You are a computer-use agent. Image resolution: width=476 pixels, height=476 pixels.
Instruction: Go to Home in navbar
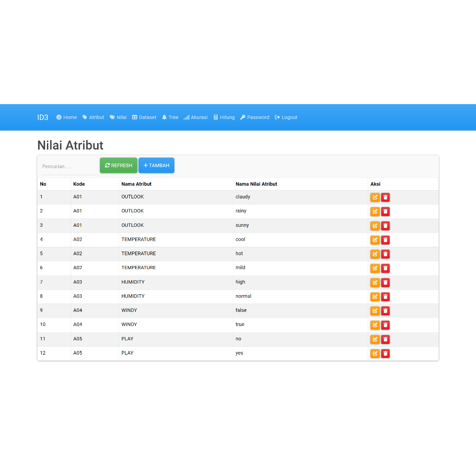coord(66,117)
